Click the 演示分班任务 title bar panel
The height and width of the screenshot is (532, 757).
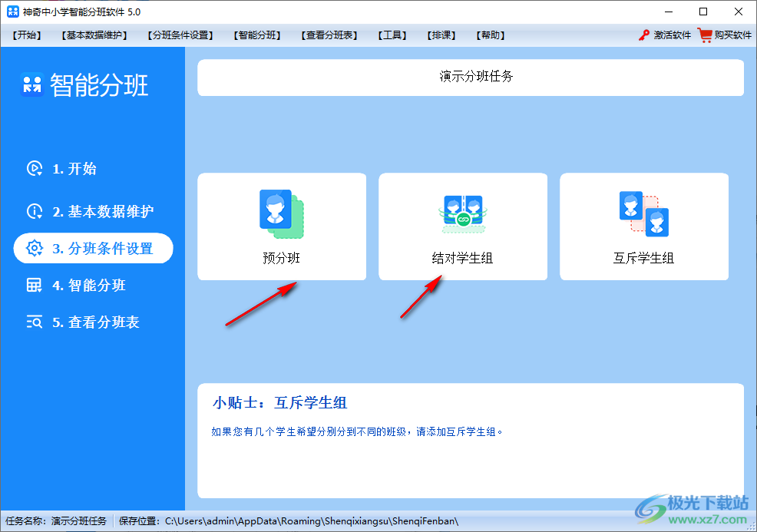point(470,78)
